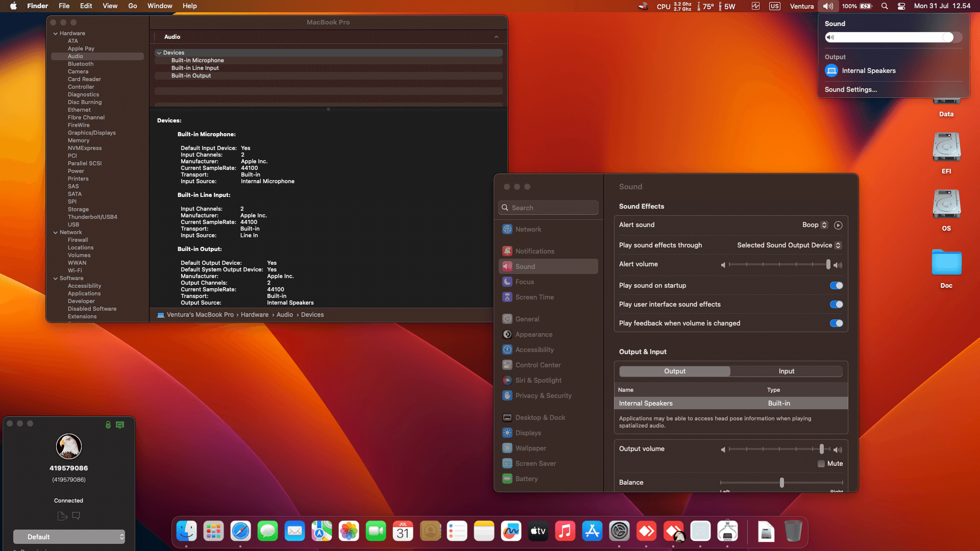Open Notifications in System Settings sidebar
This screenshot has height=551, width=980.
point(548,251)
